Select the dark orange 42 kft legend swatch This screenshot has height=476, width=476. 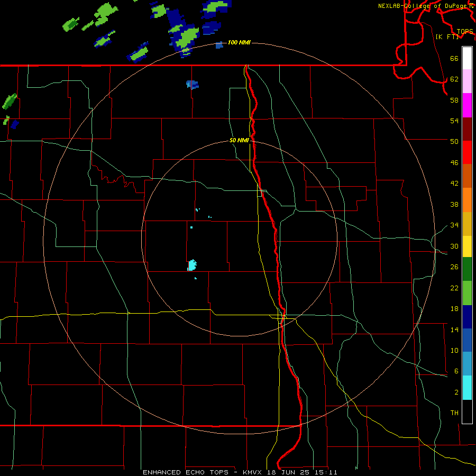(x=467, y=176)
